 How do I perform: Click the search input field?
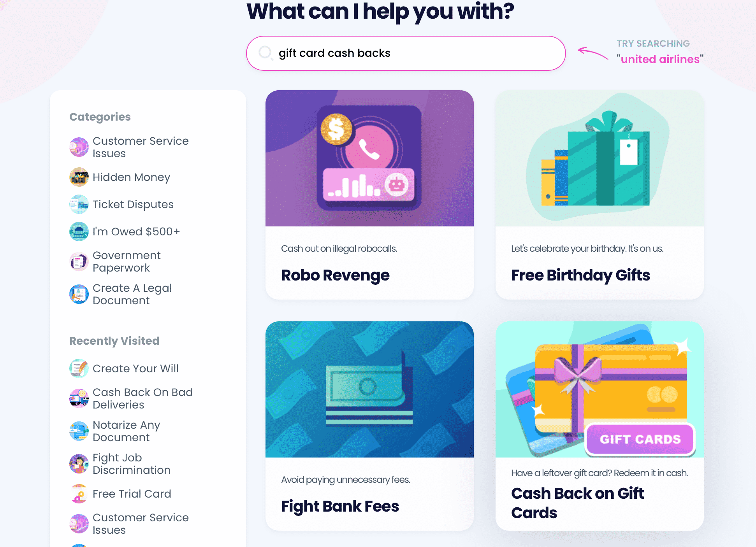coord(407,53)
